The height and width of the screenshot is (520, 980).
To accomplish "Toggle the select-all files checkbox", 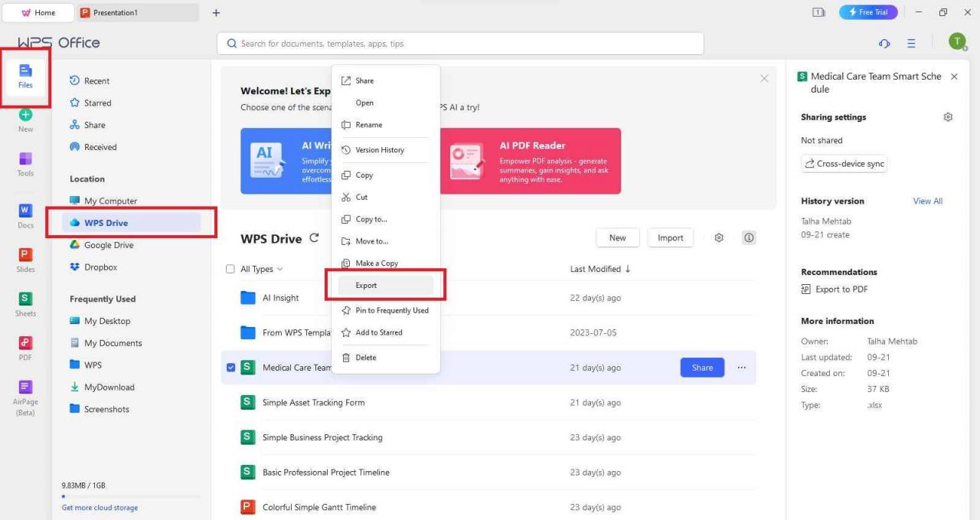I will pos(230,269).
